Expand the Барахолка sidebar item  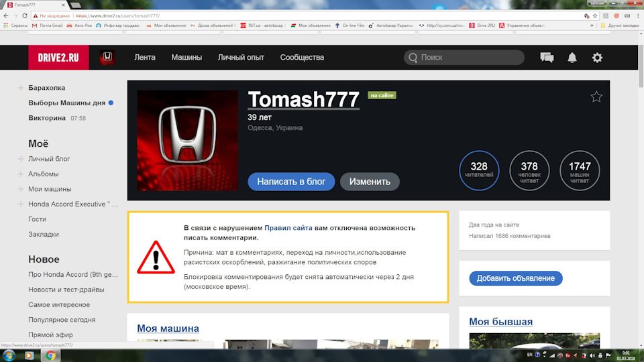tap(21, 88)
